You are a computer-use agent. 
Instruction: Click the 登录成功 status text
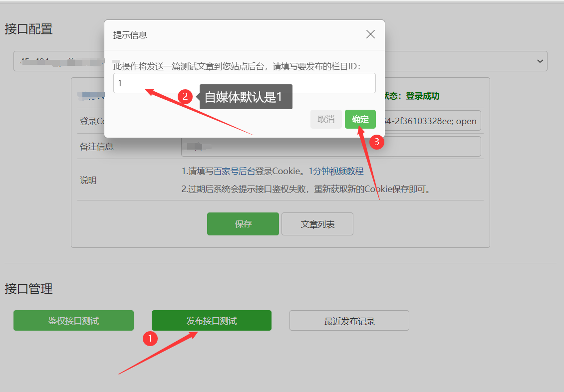(x=422, y=96)
